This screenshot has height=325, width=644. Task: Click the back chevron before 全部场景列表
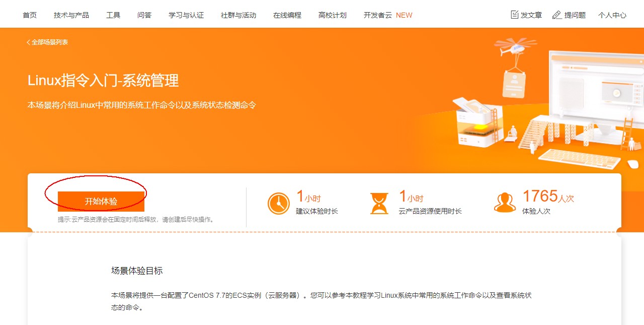pos(29,42)
